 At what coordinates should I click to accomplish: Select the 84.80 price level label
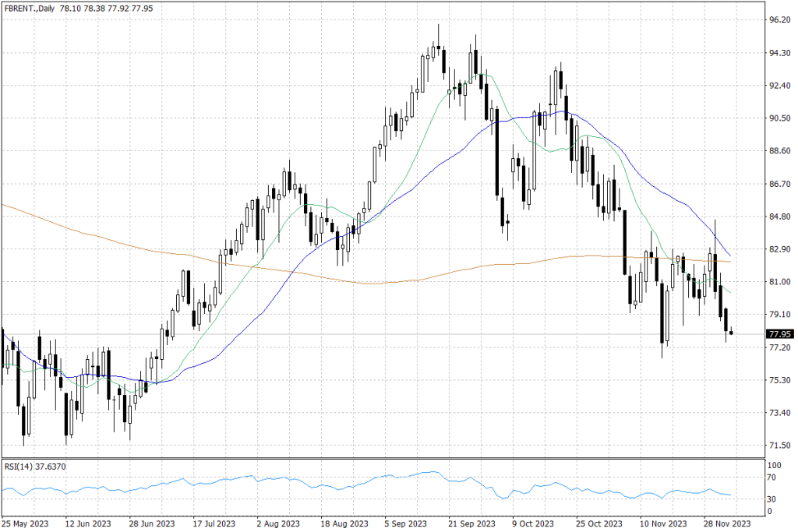(779, 217)
